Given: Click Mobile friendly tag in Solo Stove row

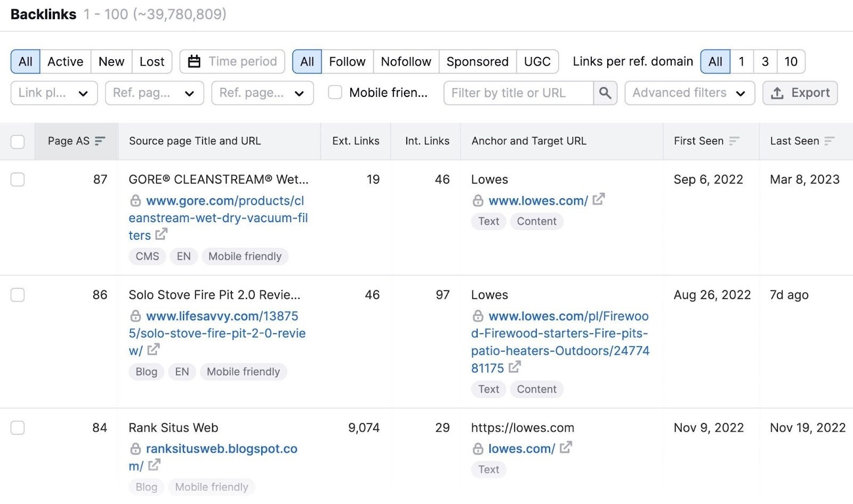Looking at the screenshot, I should coord(243,371).
